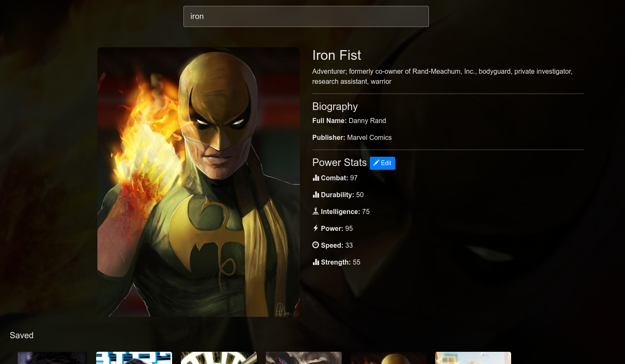The height and width of the screenshot is (364, 625).
Task: Click the search field containing "iron"
Action: (306, 16)
